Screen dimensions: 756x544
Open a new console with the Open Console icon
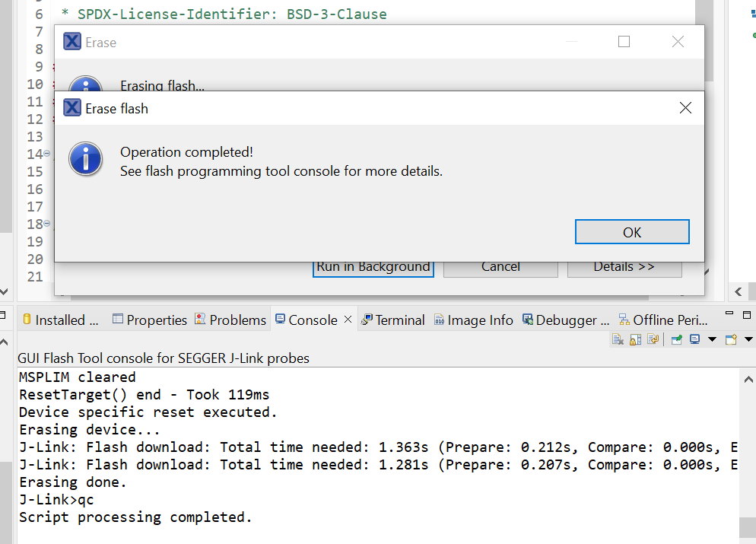(x=731, y=339)
